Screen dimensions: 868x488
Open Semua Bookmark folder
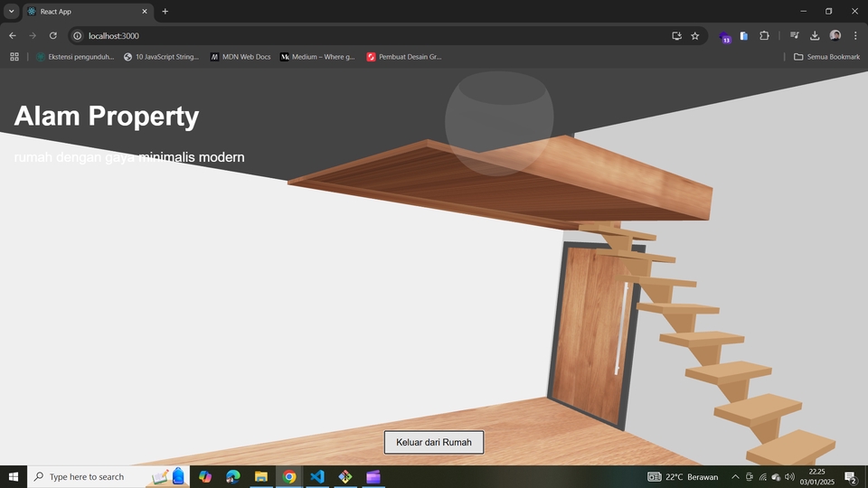coord(826,57)
